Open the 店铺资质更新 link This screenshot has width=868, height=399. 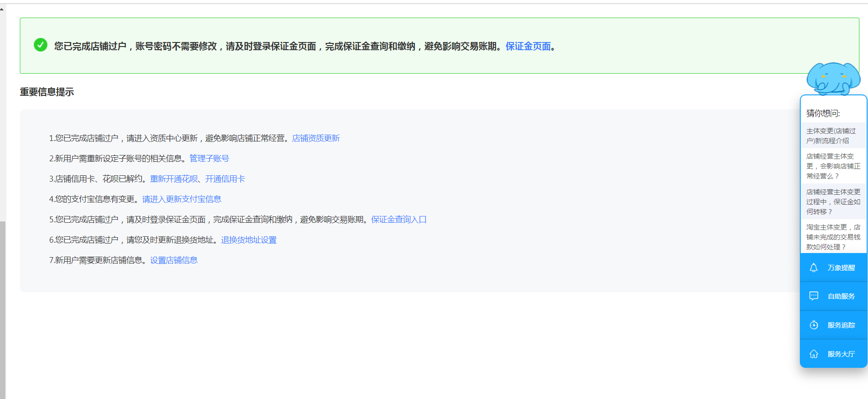click(316, 138)
